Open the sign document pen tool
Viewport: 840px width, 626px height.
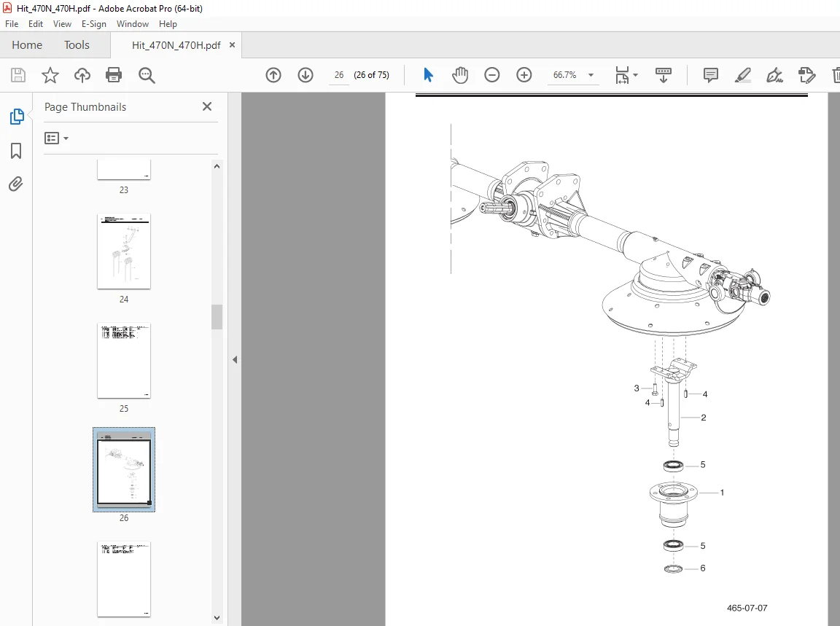(x=774, y=75)
